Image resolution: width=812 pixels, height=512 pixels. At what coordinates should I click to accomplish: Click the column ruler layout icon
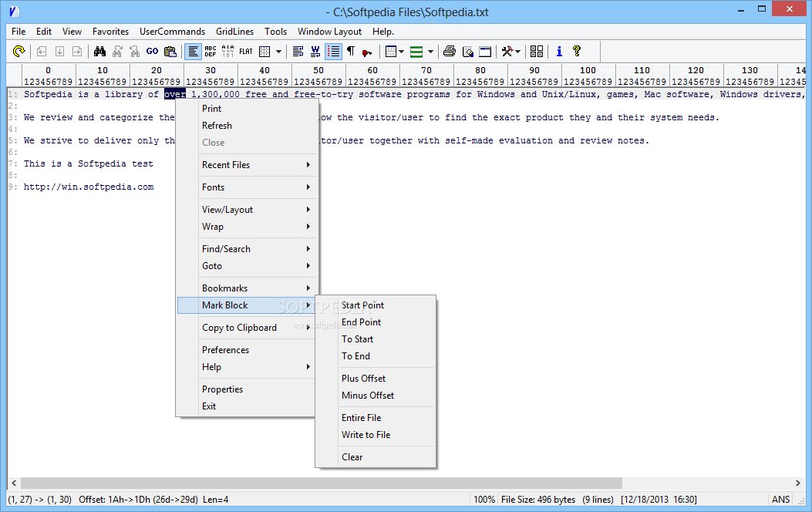(x=391, y=51)
